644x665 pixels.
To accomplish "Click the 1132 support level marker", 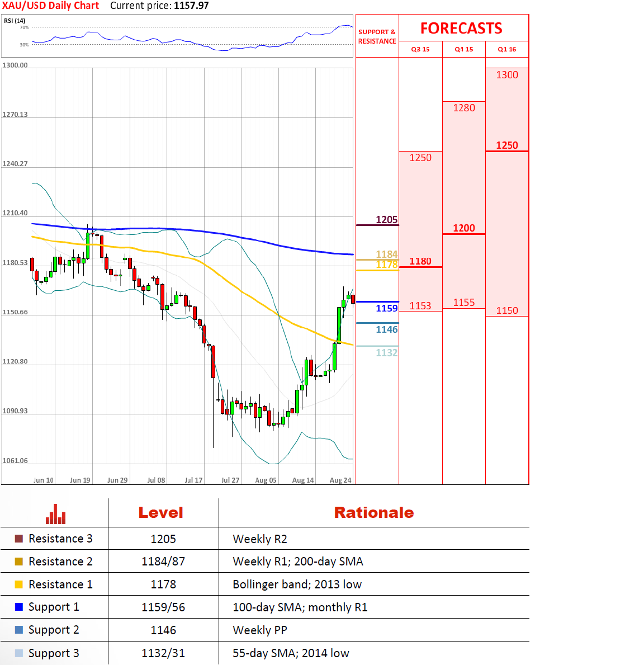I will (387, 353).
